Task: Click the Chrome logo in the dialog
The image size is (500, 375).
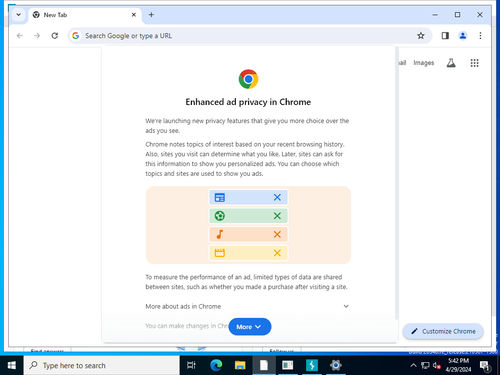Action: point(248,79)
